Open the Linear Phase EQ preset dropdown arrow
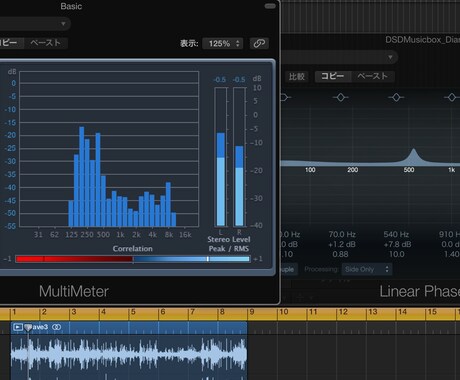Screen dimensions: 460x380 390,57
